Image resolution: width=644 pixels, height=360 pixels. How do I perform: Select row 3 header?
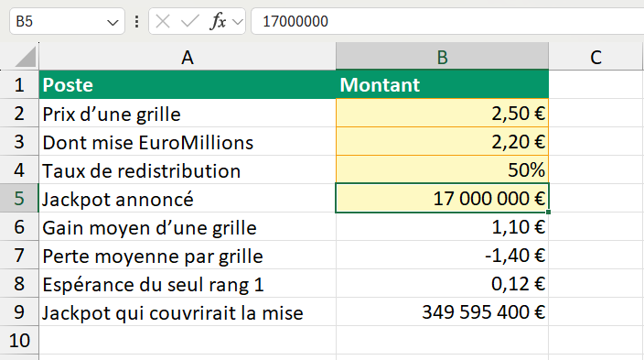point(19,142)
